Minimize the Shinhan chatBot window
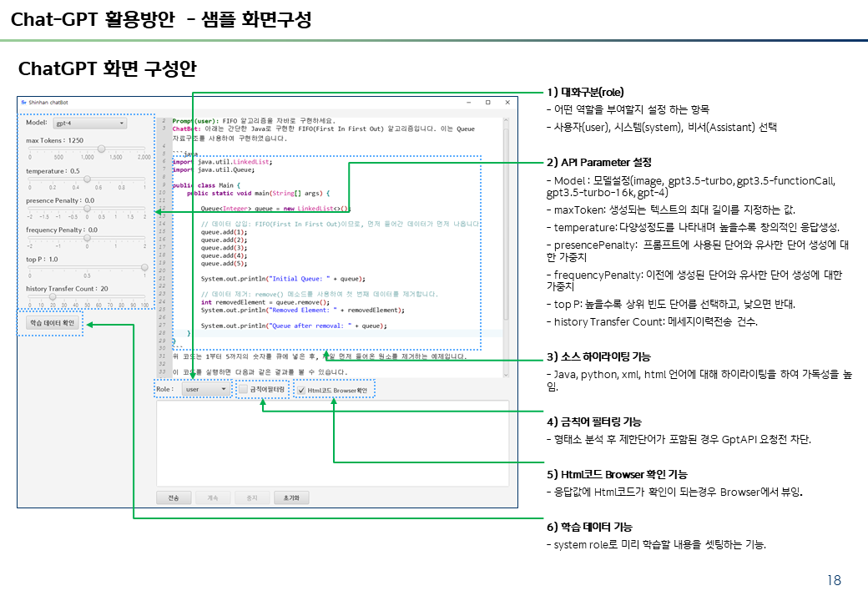The height and width of the screenshot is (601, 868). click(468, 103)
